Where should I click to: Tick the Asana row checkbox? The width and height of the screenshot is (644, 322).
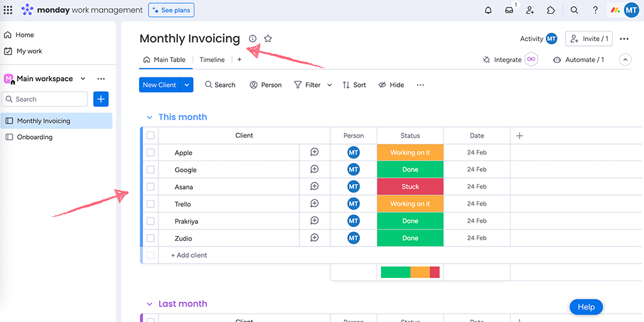coord(151,187)
